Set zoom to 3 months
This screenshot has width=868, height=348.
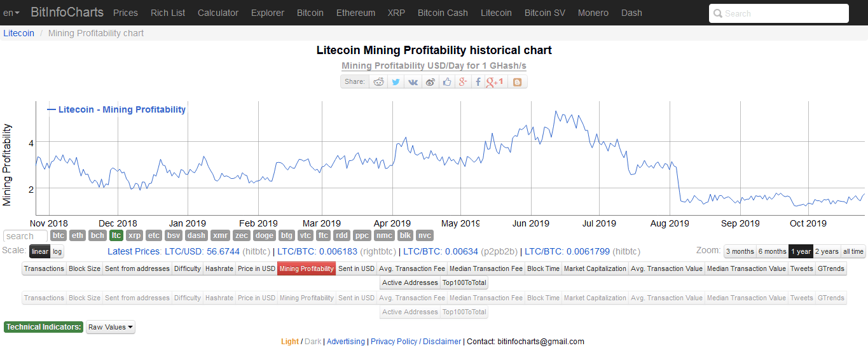[740, 251]
